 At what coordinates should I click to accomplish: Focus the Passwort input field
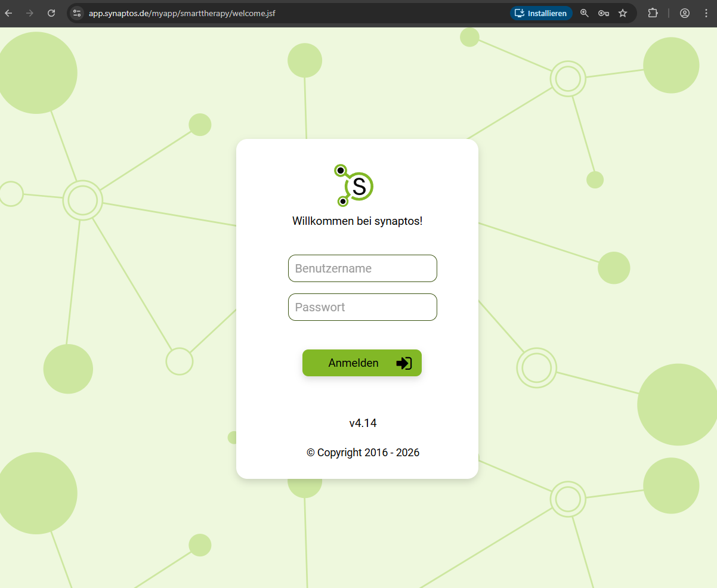(362, 307)
